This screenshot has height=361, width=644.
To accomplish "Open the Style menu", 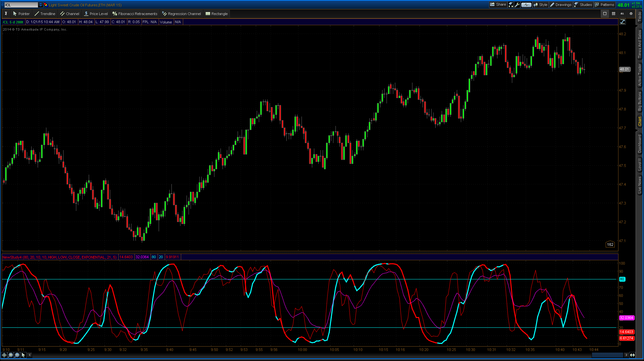I will click(x=540, y=5).
